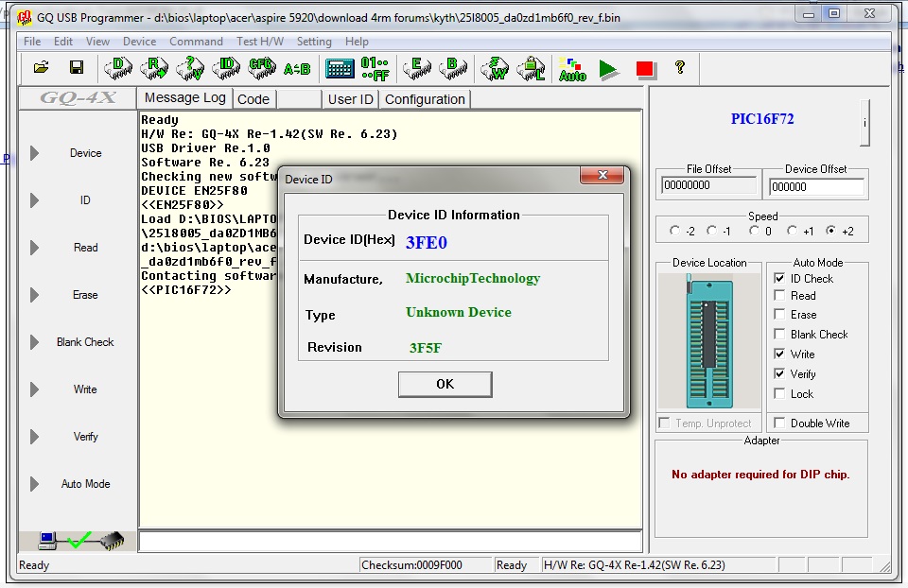908x588 pixels.
Task: Open help with the question mark icon
Action: pos(680,67)
